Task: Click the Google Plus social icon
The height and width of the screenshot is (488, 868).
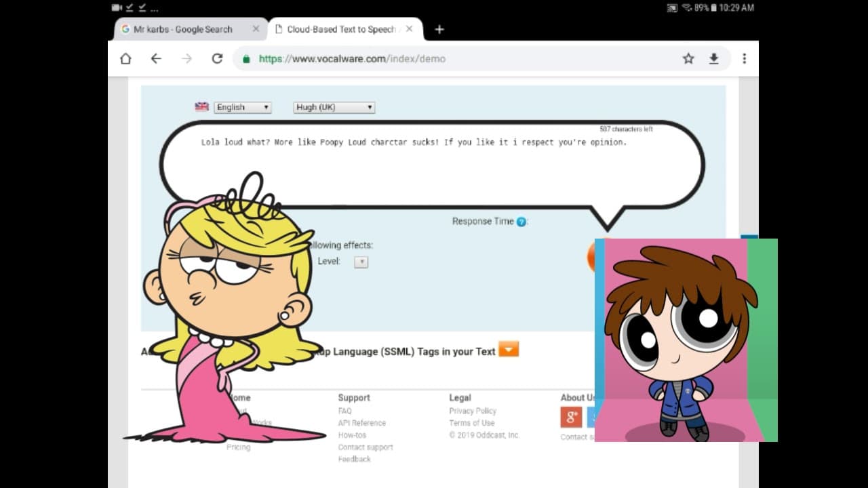Action: pos(572,417)
